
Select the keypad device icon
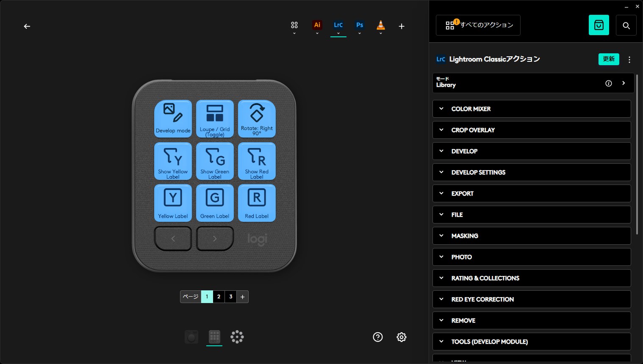pos(214,337)
